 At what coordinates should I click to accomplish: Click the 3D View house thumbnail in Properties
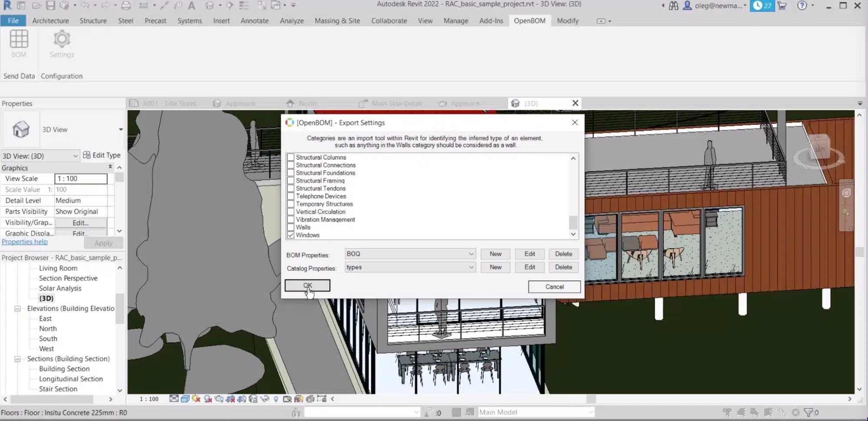tap(21, 129)
